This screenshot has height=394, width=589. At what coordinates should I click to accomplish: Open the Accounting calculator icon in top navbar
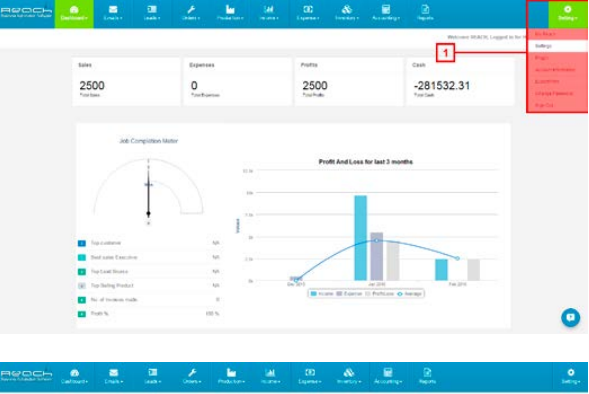[x=386, y=9]
